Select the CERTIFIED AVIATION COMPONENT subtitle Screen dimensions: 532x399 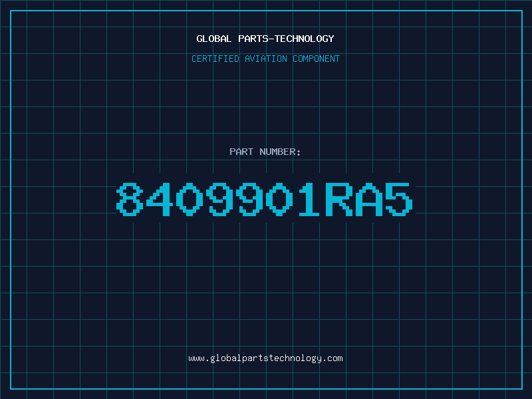(x=265, y=59)
